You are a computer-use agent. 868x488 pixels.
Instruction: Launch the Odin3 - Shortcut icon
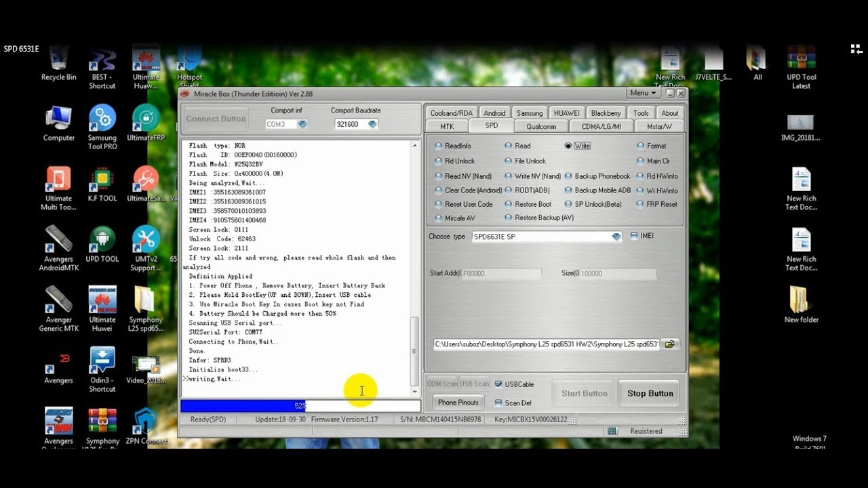tap(102, 370)
